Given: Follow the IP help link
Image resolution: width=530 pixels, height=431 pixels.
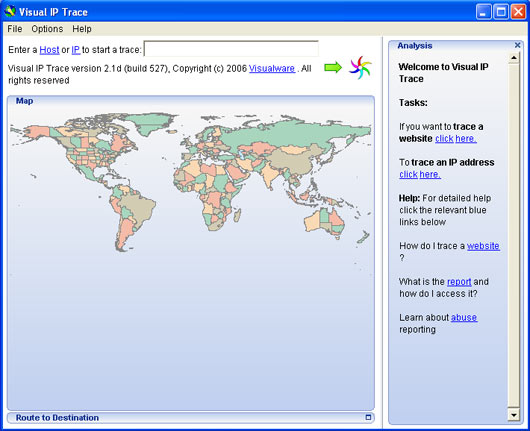Looking at the screenshot, I should click(x=76, y=50).
